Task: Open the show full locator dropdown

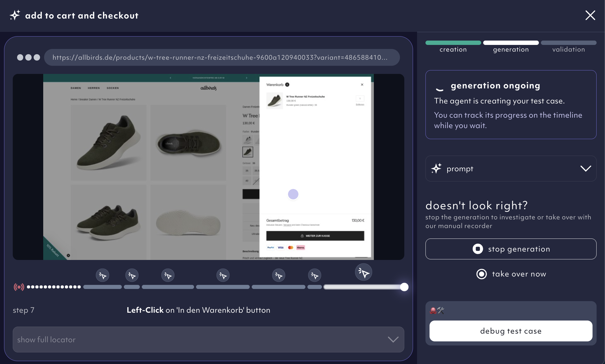Action: pyautogui.click(x=208, y=339)
